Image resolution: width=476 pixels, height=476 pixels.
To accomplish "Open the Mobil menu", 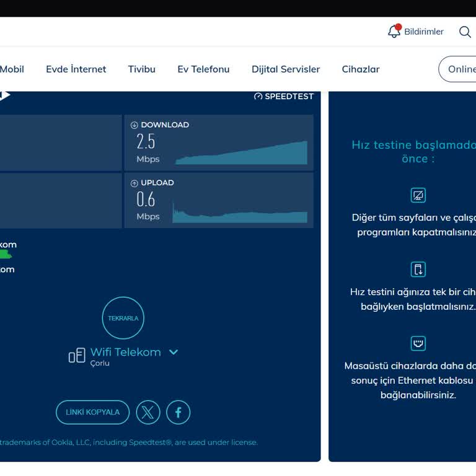I will click(x=12, y=69).
